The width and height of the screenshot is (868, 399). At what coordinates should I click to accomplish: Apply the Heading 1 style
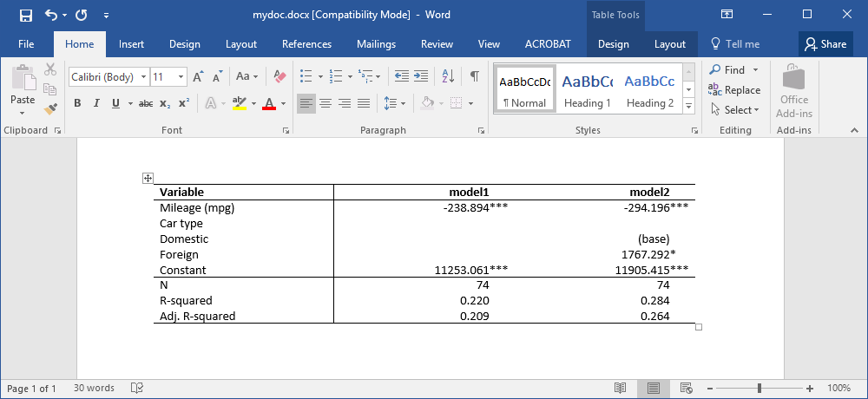[588, 89]
